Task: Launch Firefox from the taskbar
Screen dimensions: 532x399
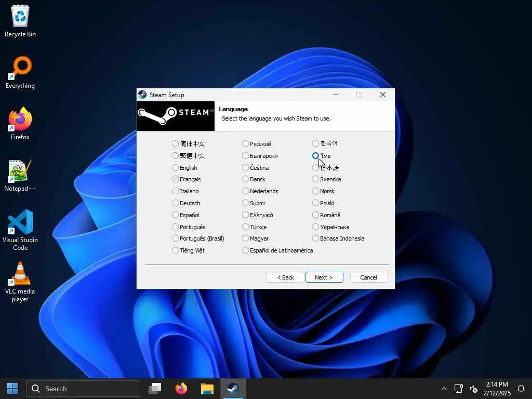Action: (181, 389)
